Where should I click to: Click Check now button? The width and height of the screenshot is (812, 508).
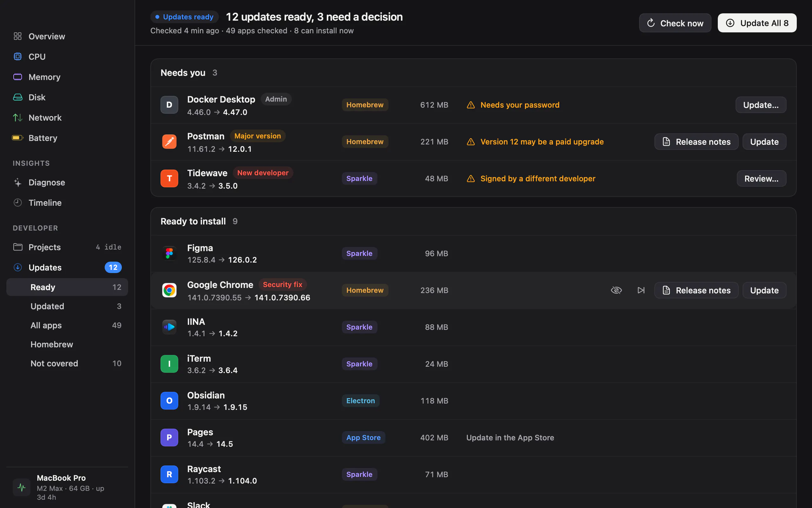tap(675, 23)
